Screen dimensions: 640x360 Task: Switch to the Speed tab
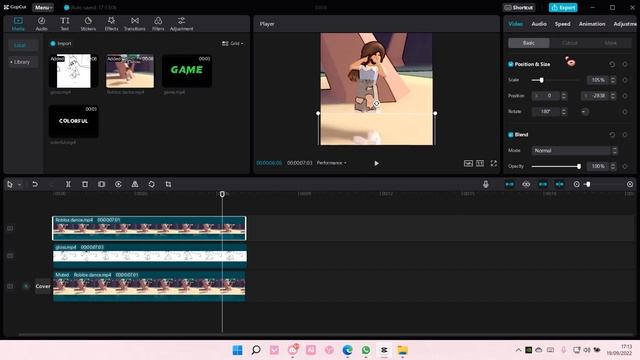coord(562,24)
